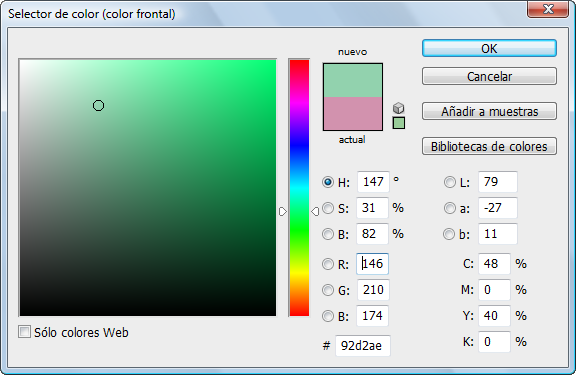Click the Cancelar button
The height and width of the screenshot is (375, 576).
click(489, 76)
